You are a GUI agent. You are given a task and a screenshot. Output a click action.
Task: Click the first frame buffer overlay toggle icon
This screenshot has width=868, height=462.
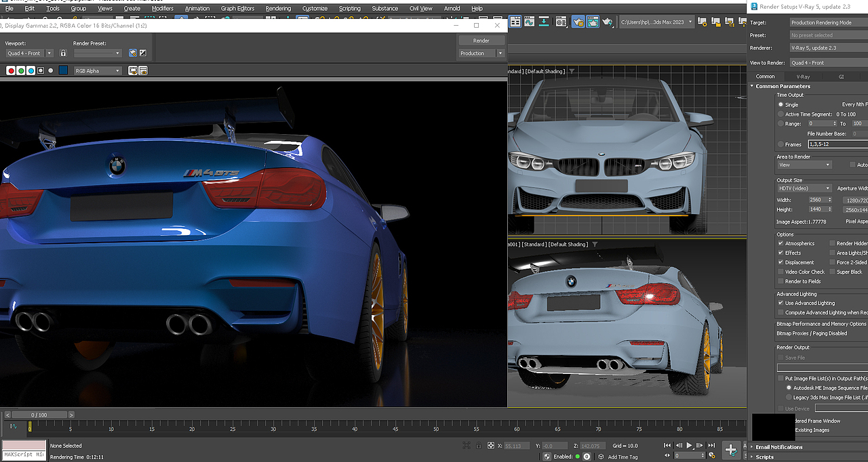tap(133, 70)
